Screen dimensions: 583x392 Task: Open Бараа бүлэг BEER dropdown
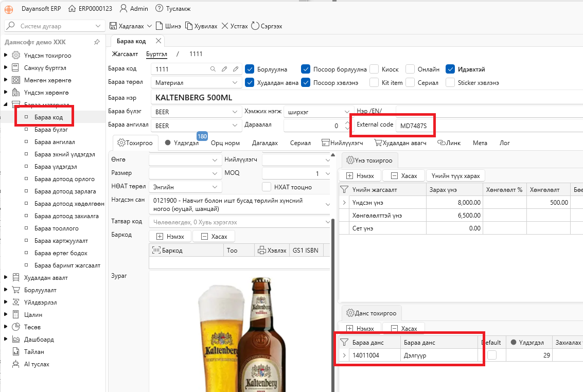235,112
